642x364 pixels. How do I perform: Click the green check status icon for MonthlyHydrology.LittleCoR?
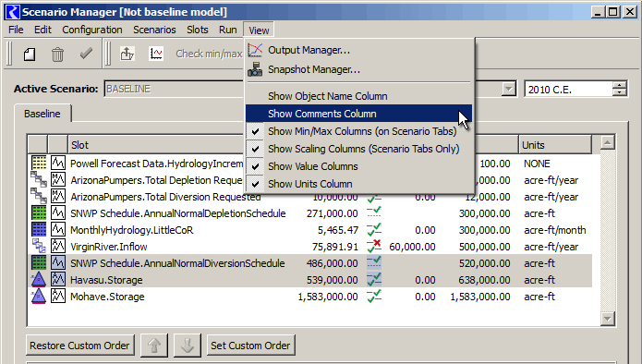tap(374, 229)
